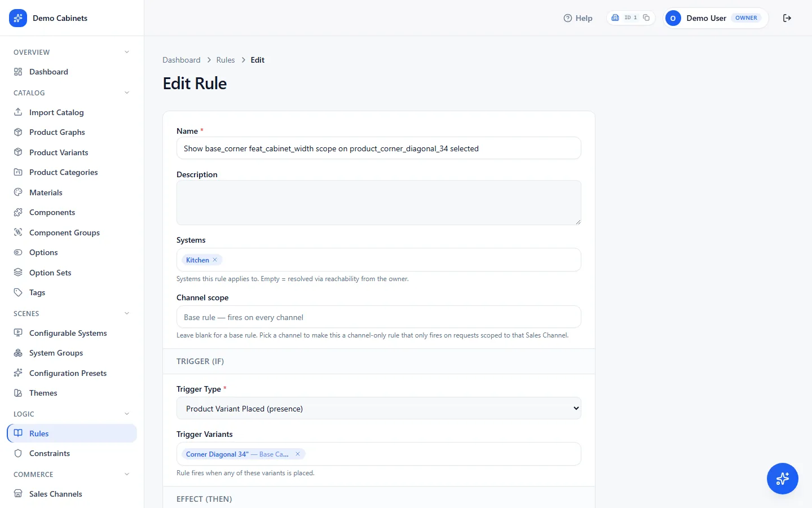812x508 pixels.
Task: Click into the Description text area
Action: [379, 203]
